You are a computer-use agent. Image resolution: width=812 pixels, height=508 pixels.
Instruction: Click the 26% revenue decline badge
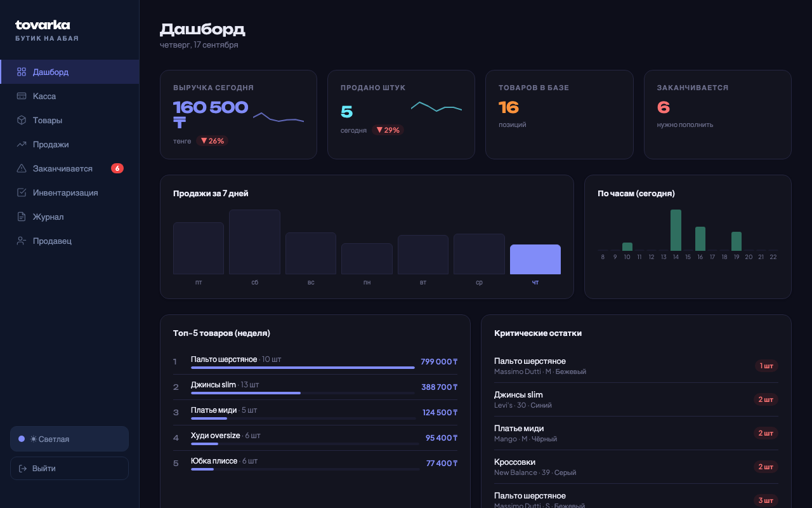click(212, 141)
